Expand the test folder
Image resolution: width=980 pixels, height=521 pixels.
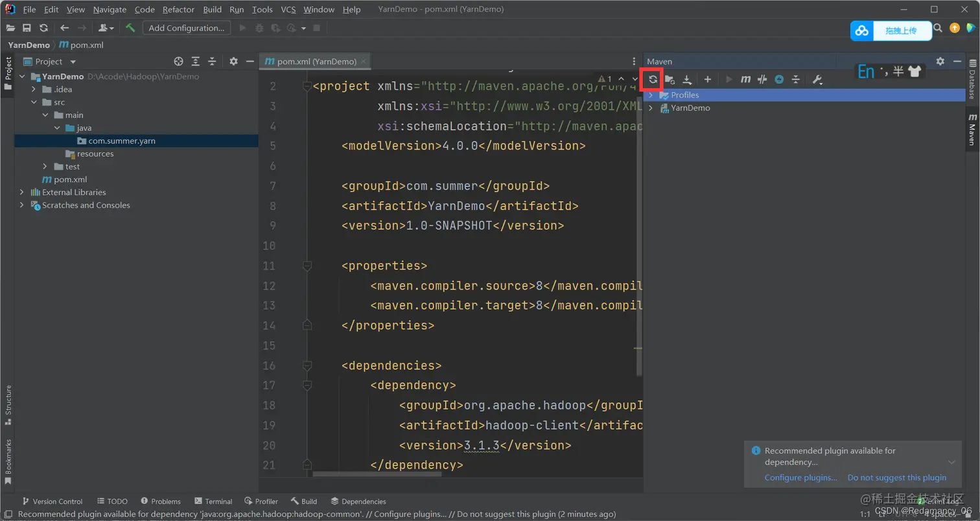45,167
